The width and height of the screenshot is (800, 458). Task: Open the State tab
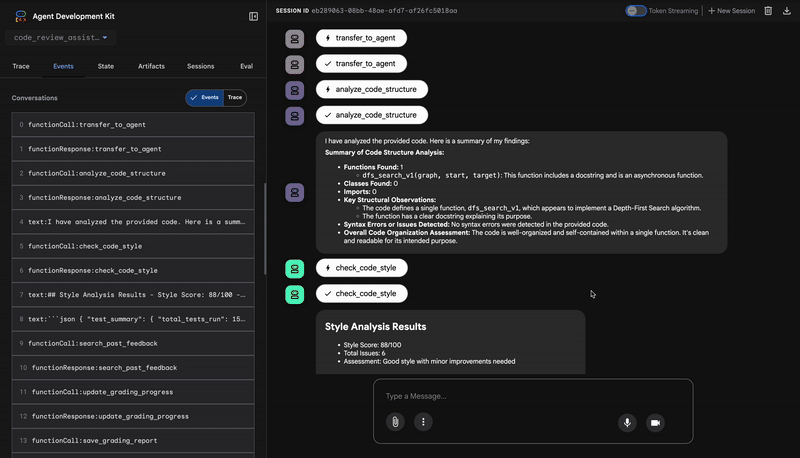[105, 66]
